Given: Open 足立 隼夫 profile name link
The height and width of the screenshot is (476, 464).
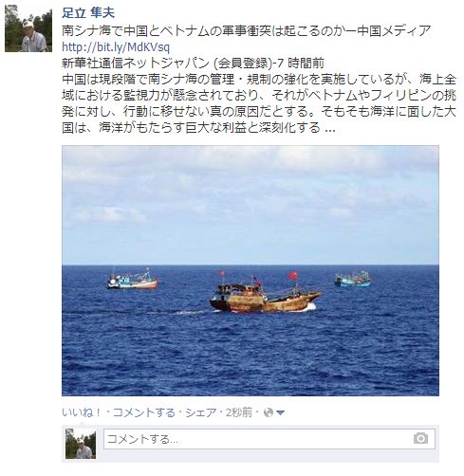Looking at the screenshot, I should [x=88, y=13].
